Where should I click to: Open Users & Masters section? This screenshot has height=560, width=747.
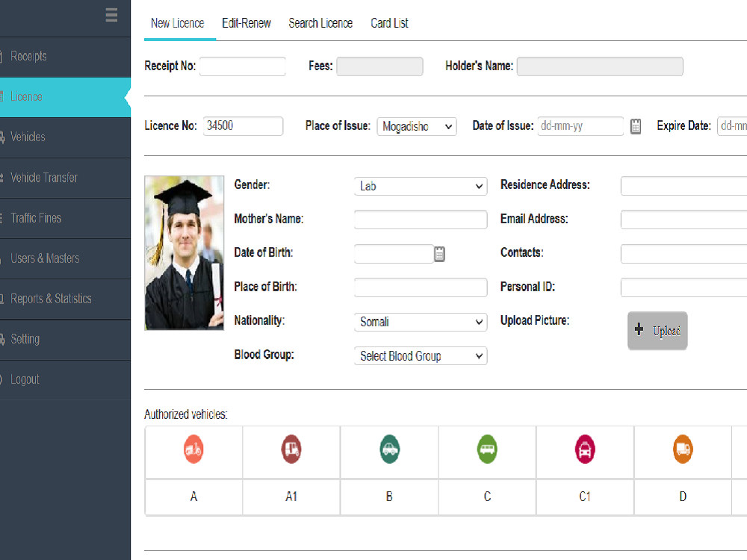(x=65, y=258)
